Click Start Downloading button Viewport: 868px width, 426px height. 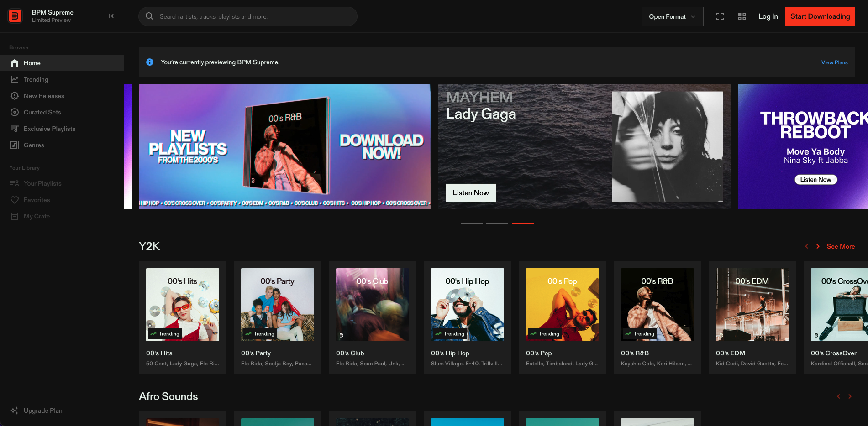click(x=820, y=16)
